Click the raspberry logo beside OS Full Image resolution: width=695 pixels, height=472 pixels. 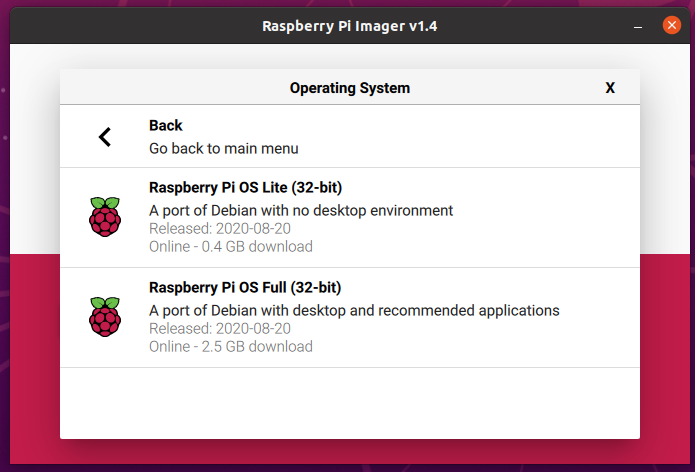coord(105,317)
